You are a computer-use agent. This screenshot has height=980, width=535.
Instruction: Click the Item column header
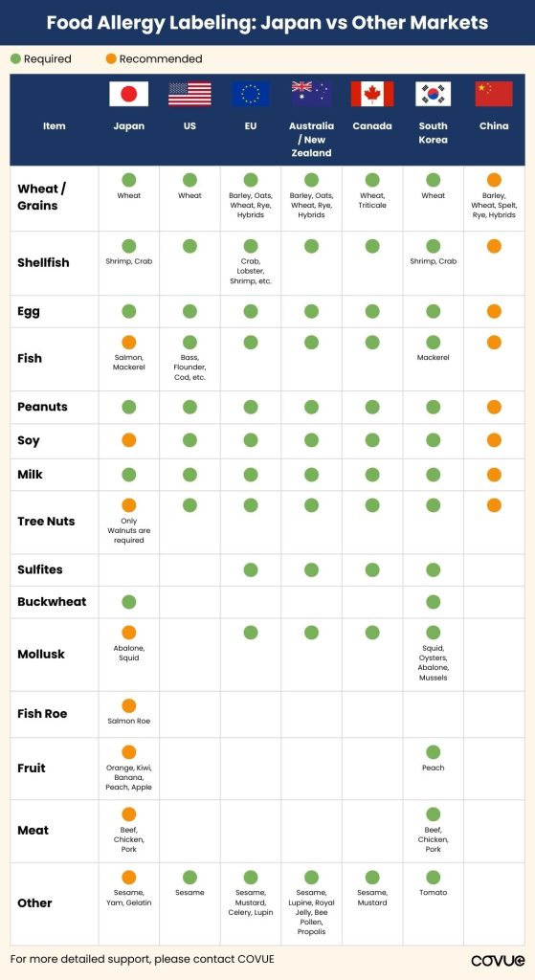[54, 126]
